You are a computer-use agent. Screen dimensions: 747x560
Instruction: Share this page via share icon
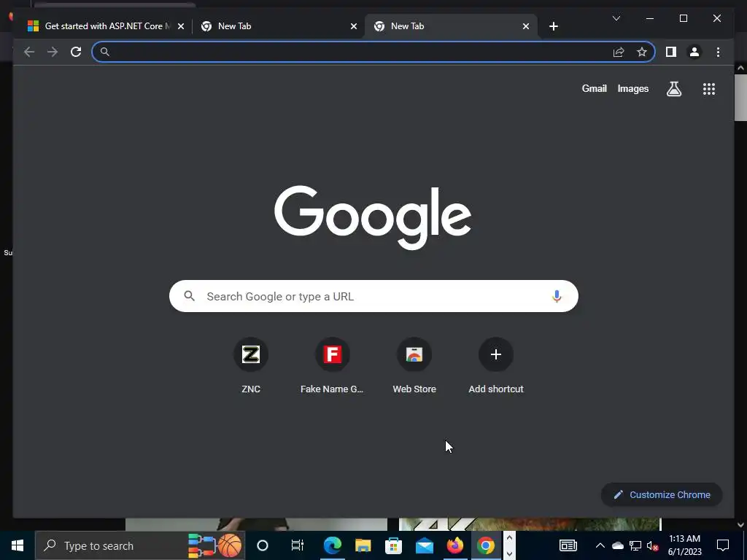[x=619, y=52]
